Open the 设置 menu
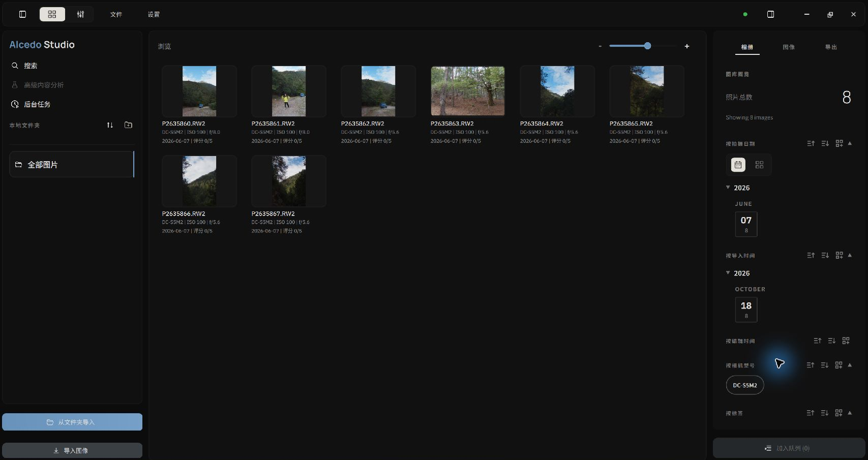The height and width of the screenshot is (460, 868). coord(154,14)
